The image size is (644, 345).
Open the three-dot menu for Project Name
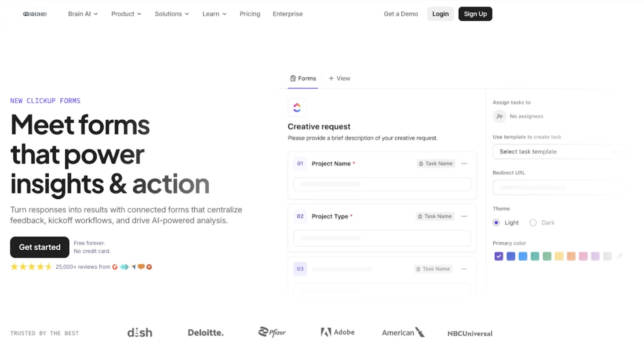click(x=464, y=164)
